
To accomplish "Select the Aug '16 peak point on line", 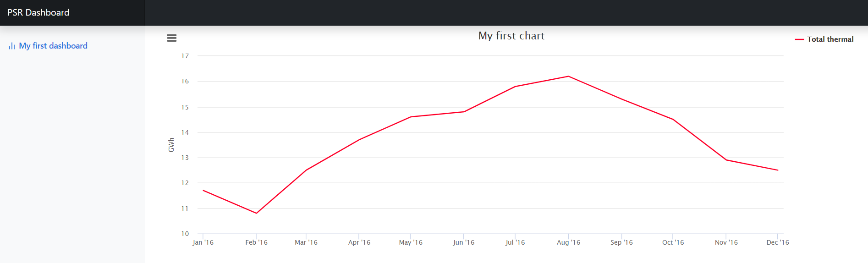I will coord(568,77).
